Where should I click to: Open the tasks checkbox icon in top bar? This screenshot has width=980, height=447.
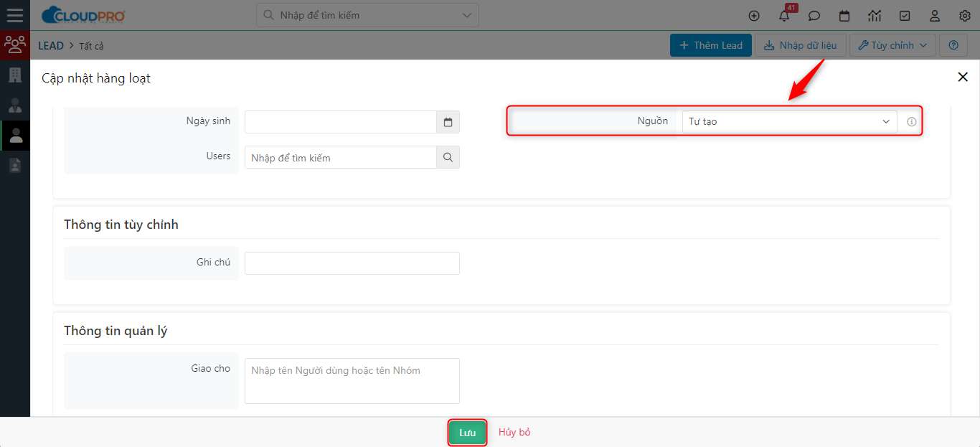point(905,15)
